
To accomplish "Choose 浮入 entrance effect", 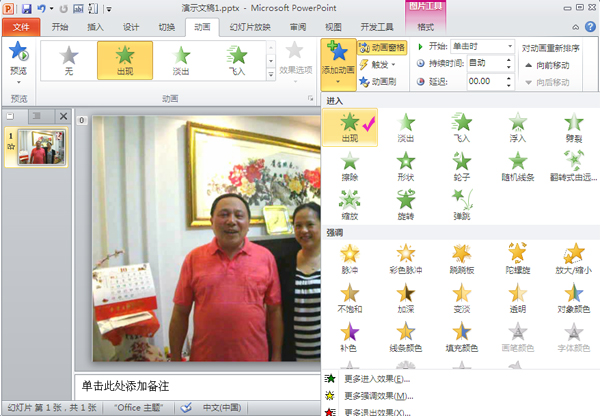I will click(x=518, y=127).
